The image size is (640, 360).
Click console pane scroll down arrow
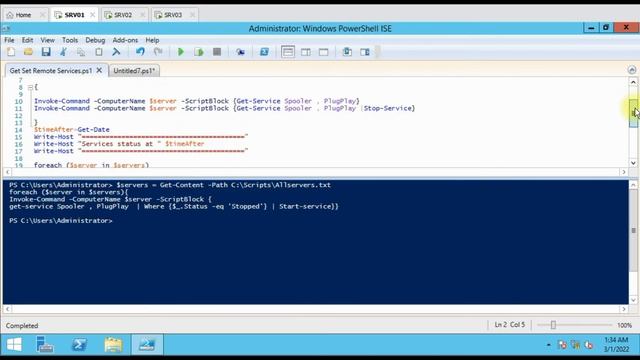(633, 300)
